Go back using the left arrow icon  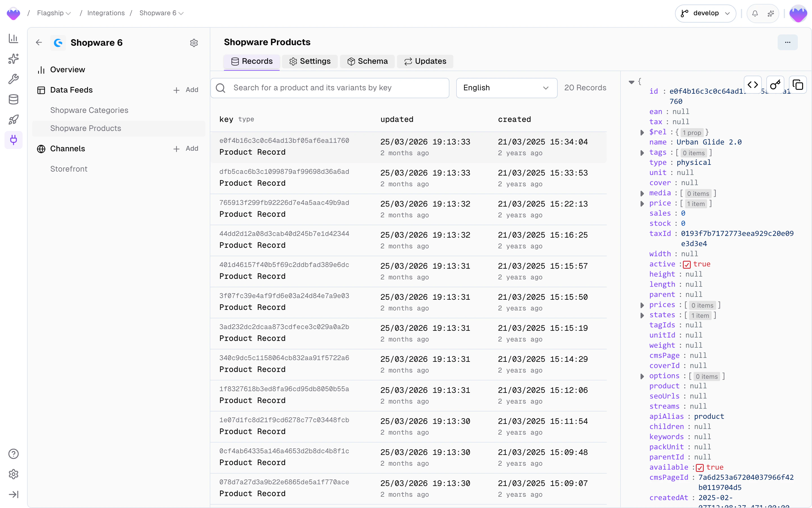coord(39,42)
